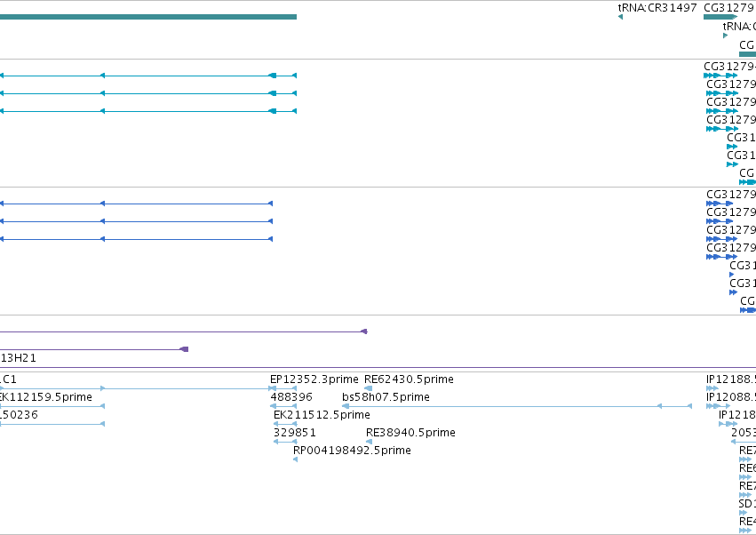
Task: Click the EK112159.5prime label
Action: pos(46,397)
